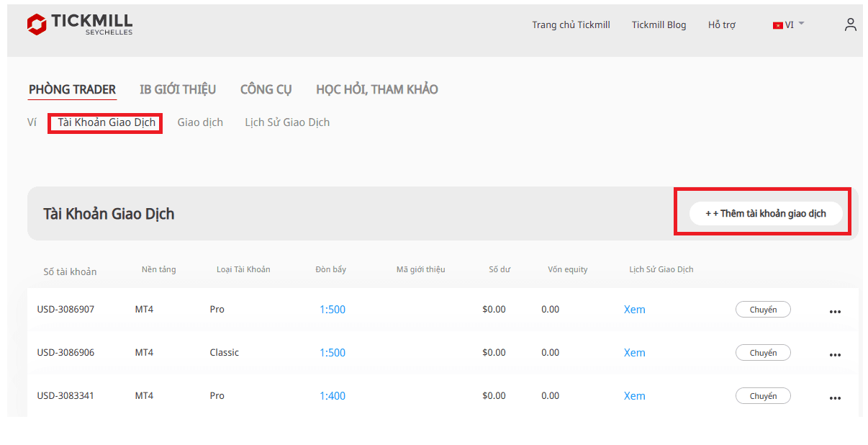
Task: Click the Tickmill Seychelles logo
Action: coord(80,24)
